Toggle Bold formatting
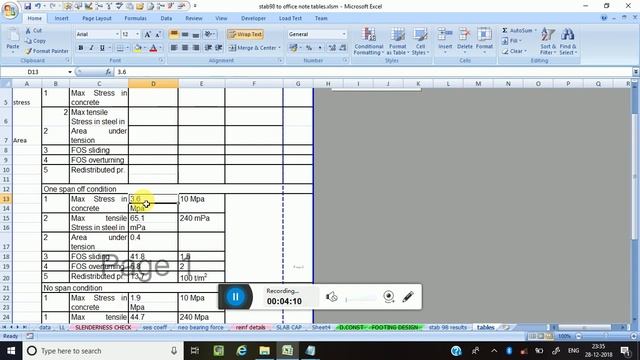 tap(81, 48)
